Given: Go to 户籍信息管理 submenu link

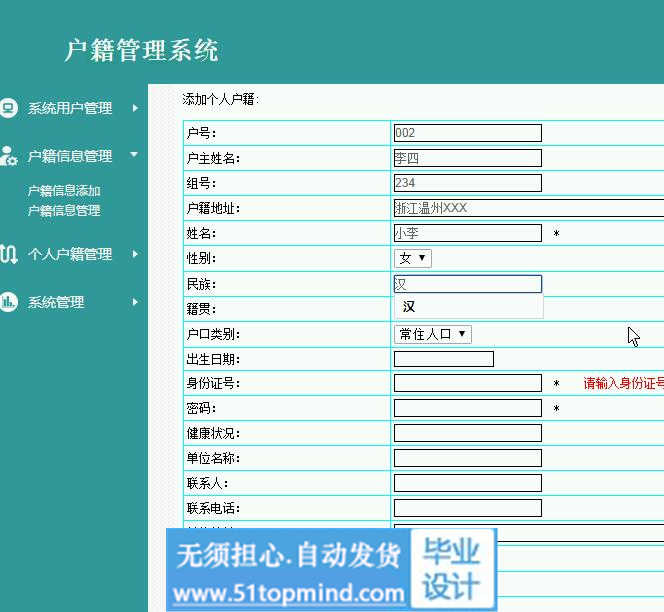Looking at the screenshot, I should coord(64,210).
